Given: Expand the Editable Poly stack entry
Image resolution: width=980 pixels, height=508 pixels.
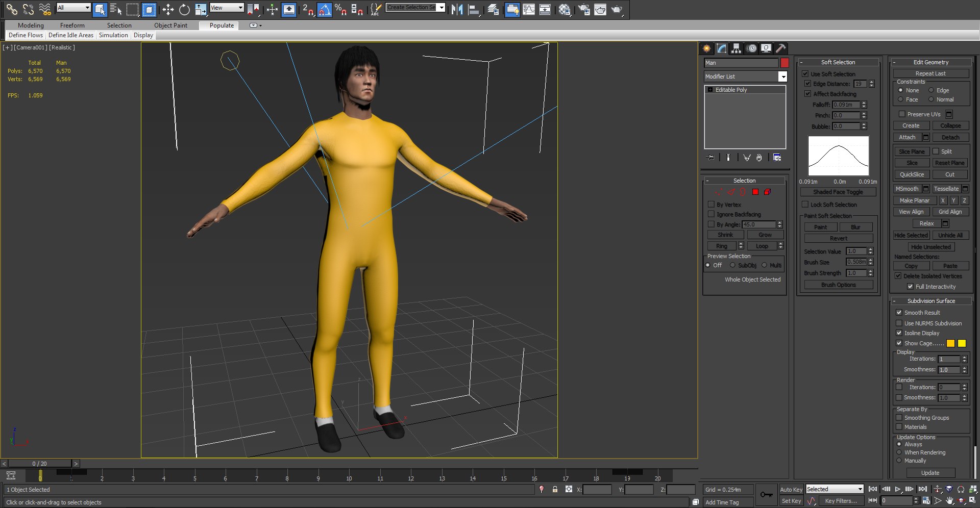Looking at the screenshot, I should tap(710, 90).
